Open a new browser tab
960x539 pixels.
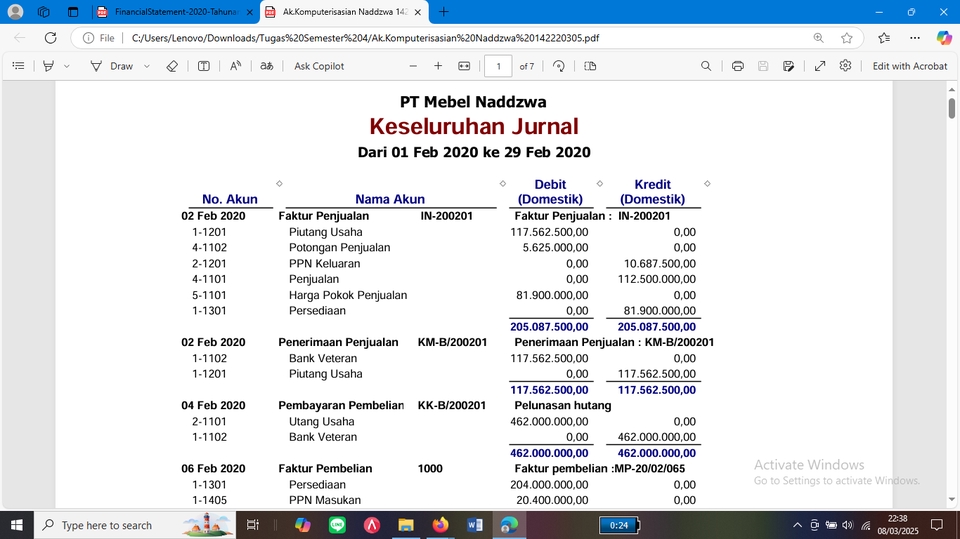click(x=444, y=12)
